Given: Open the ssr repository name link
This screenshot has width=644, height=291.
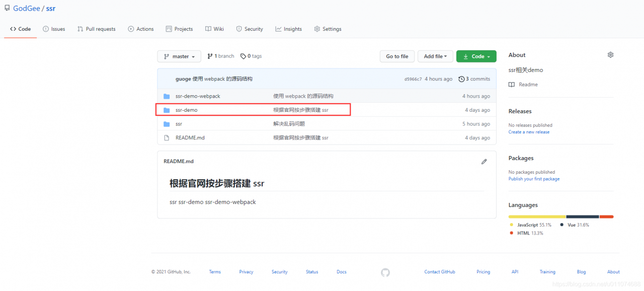Looking at the screenshot, I should pyautogui.click(x=51, y=9).
